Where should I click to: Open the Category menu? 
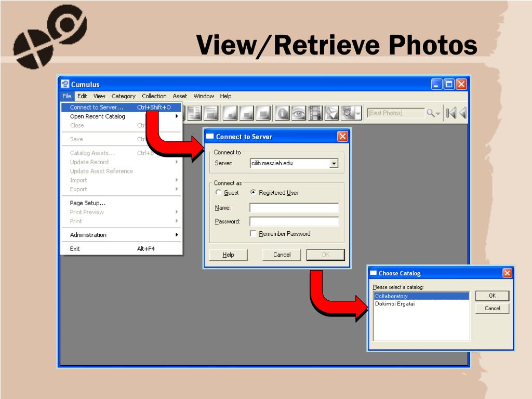(x=124, y=96)
